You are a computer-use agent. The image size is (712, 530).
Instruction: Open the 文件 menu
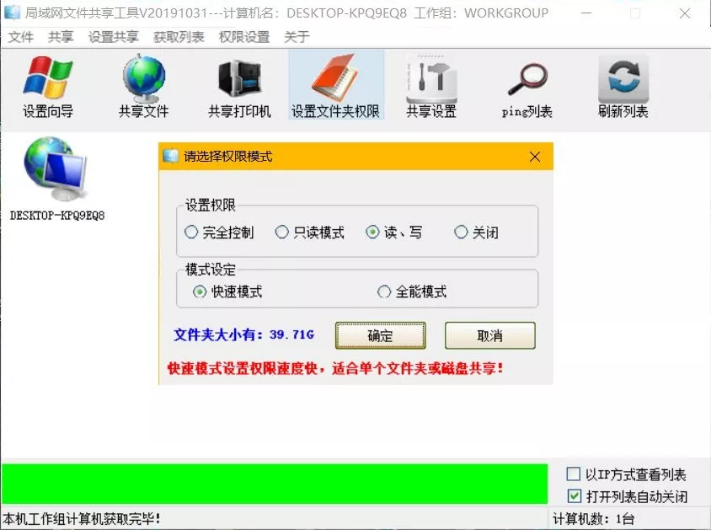point(20,36)
